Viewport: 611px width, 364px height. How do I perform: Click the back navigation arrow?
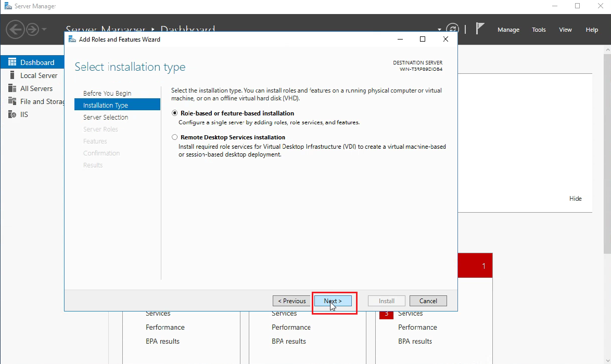[15, 29]
